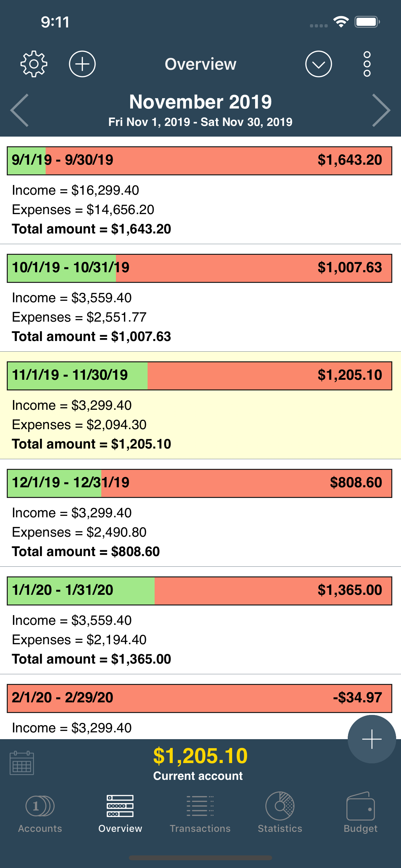This screenshot has height=868, width=401.
Task: Open the 2/1/20 - 2/29/20 negative period
Action: [x=200, y=698]
